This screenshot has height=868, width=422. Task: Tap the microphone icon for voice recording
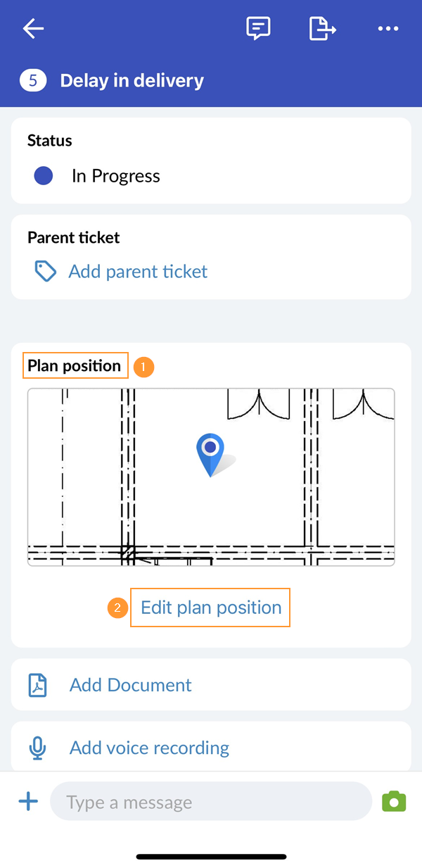[x=39, y=748]
